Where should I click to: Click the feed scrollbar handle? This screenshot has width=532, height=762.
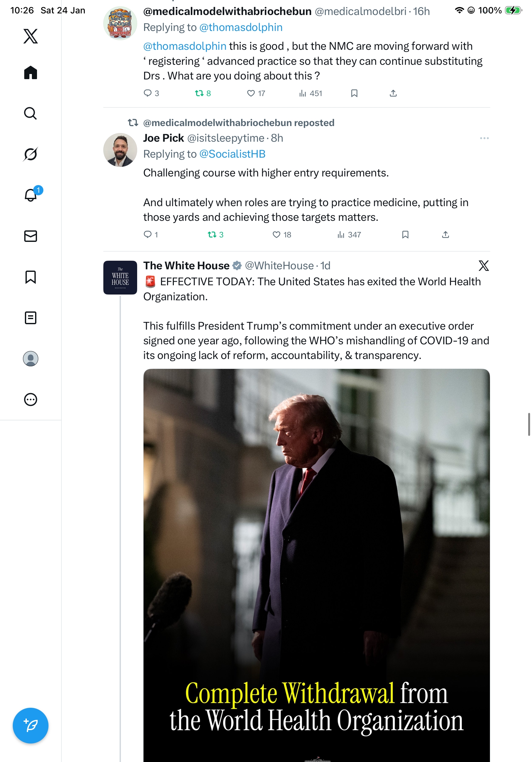point(529,424)
